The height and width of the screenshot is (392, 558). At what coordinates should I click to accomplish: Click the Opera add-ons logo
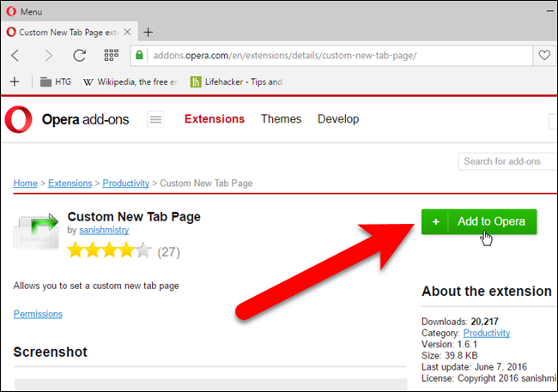pos(67,119)
